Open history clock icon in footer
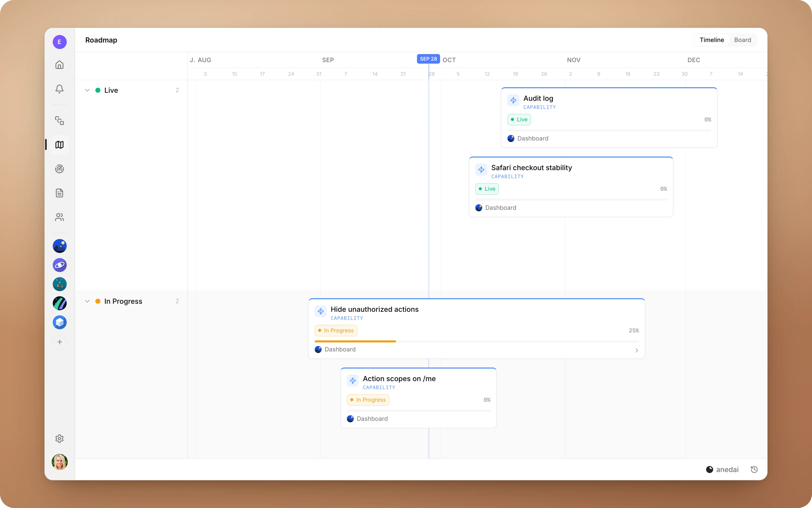Image resolution: width=812 pixels, height=508 pixels. point(754,469)
